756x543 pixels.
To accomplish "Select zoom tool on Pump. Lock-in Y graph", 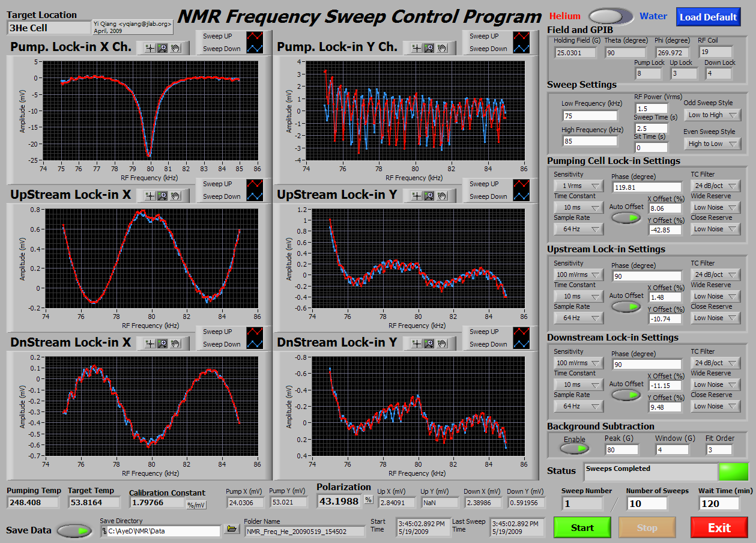I will click(x=429, y=48).
